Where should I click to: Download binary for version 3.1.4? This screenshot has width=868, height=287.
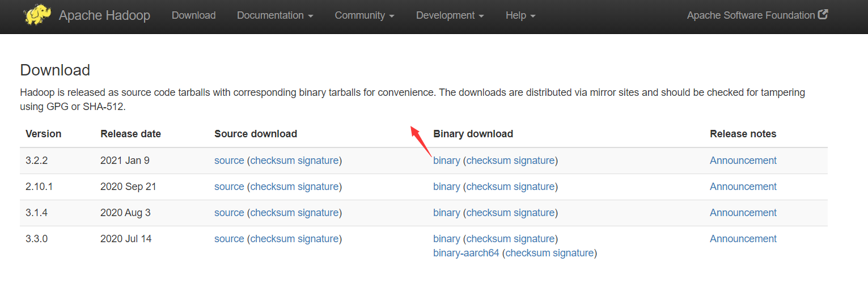point(447,213)
